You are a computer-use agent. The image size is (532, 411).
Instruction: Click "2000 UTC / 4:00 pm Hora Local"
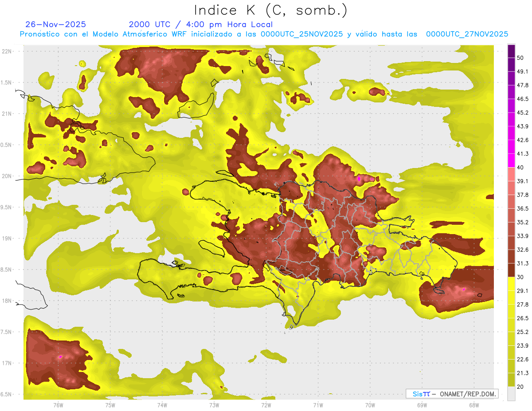201,24
